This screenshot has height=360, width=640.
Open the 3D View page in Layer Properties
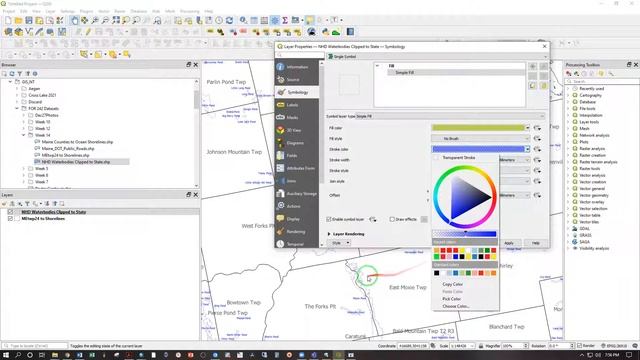point(297,130)
